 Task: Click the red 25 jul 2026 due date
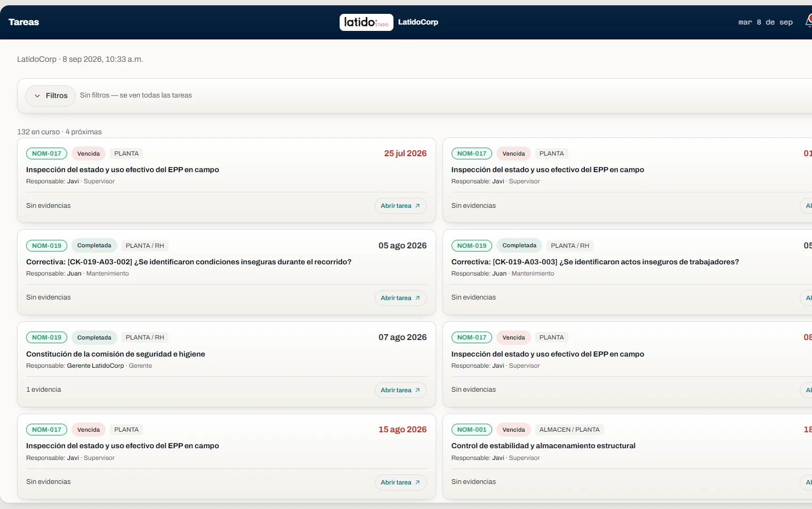[x=405, y=153]
